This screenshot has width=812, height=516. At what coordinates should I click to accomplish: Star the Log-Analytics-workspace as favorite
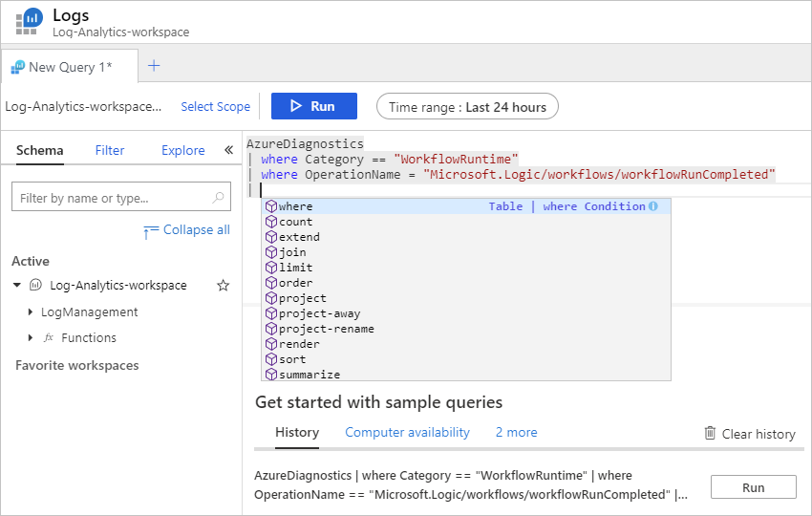pyautogui.click(x=224, y=286)
